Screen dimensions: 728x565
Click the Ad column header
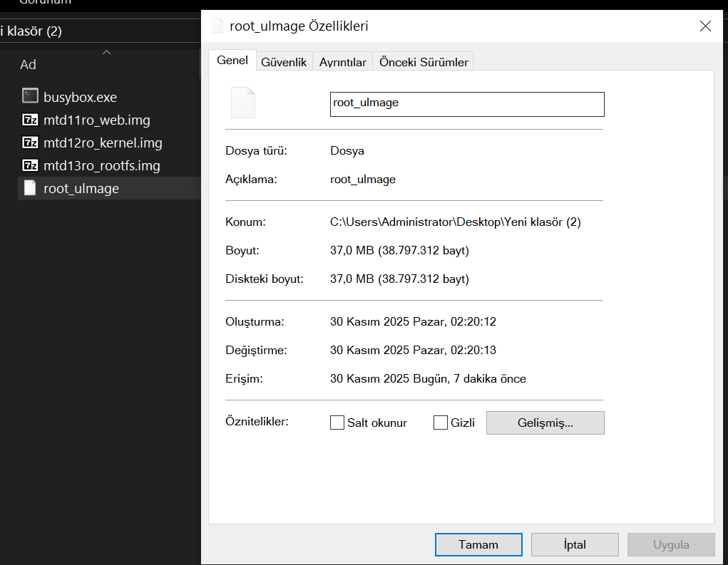[x=29, y=65]
